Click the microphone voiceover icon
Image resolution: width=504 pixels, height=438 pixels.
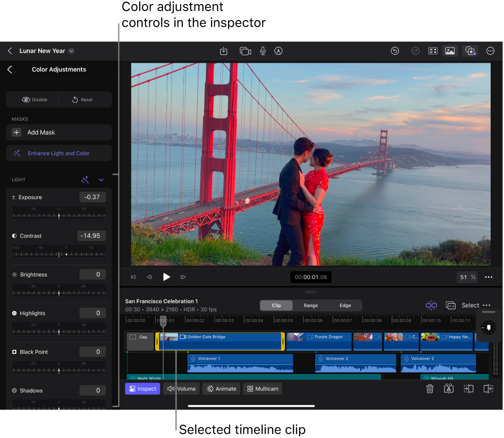point(263,51)
